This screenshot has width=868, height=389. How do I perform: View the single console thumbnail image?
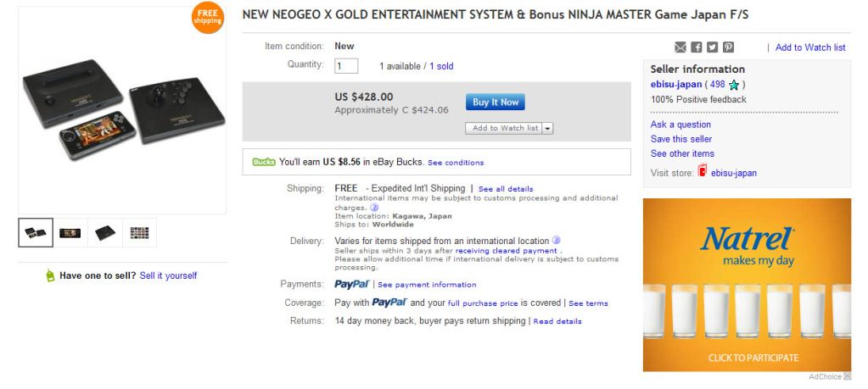point(105,232)
